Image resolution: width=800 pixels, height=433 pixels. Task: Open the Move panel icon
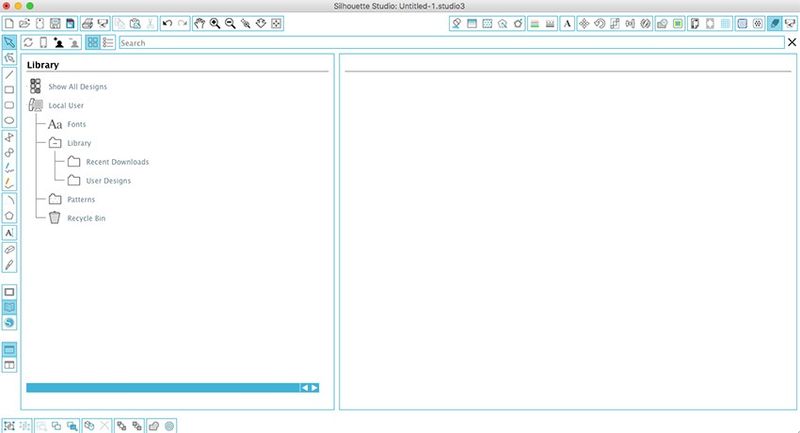[584, 23]
